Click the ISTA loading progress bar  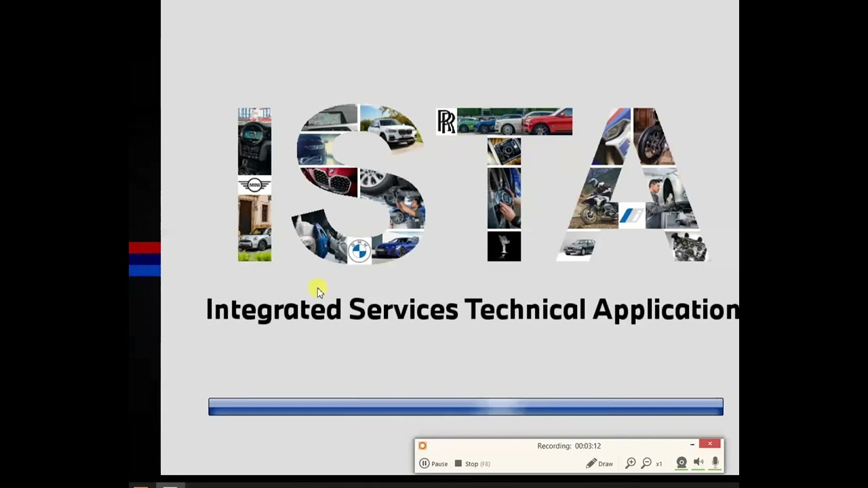click(466, 407)
